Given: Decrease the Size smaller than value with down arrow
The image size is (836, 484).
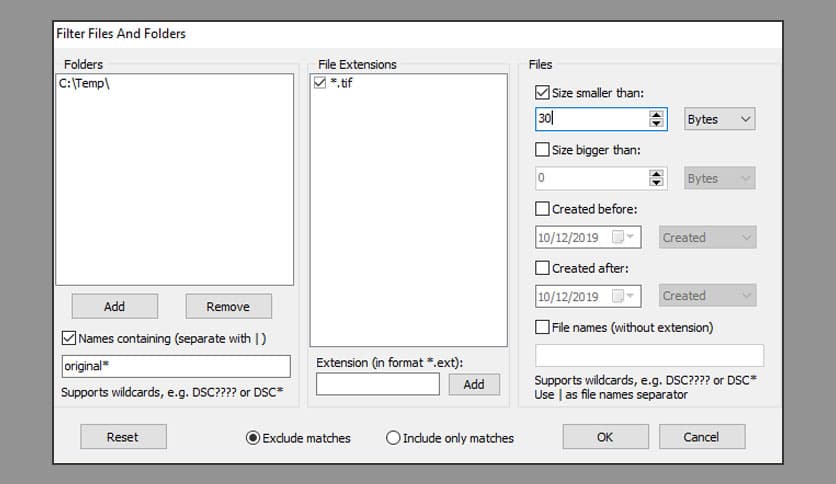Looking at the screenshot, I should pyautogui.click(x=656, y=123).
